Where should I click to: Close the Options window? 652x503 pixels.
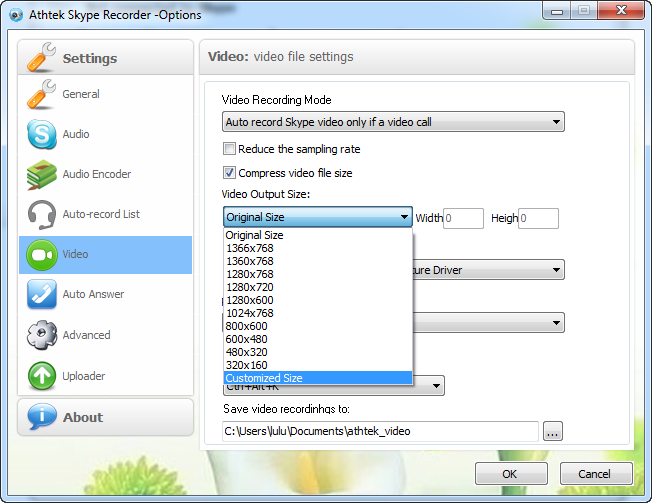tap(621, 11)
